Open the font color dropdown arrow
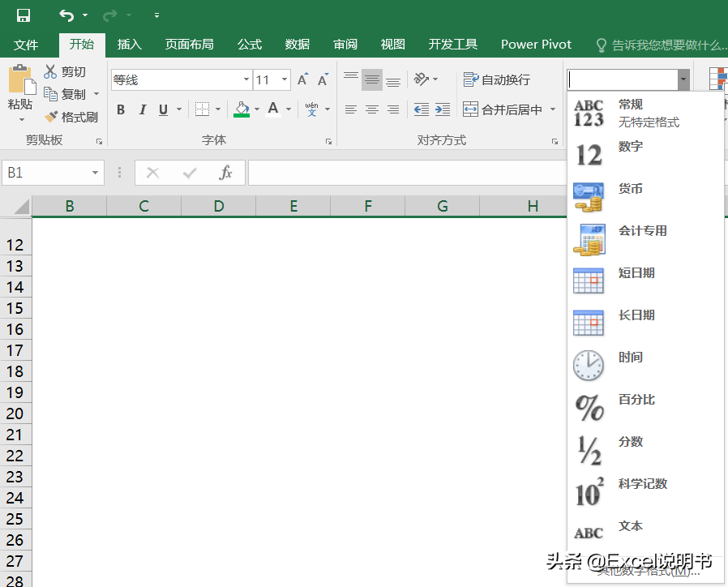This screenshot has width=728, height=587. coord(289,109)
